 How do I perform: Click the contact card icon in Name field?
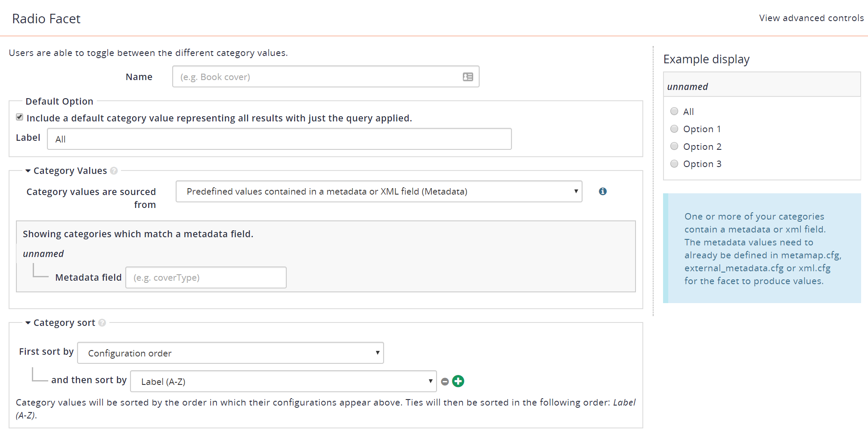pos(468,77)
